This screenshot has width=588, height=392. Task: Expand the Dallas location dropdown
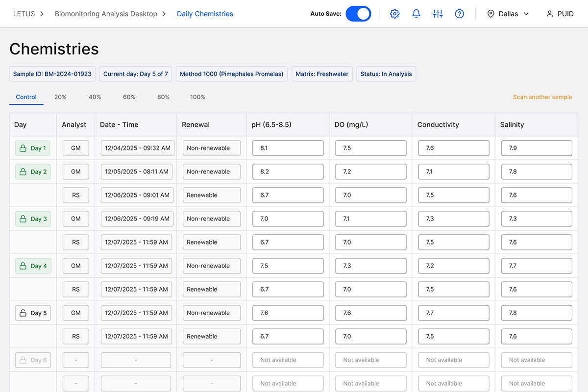[x=526, y=14]
